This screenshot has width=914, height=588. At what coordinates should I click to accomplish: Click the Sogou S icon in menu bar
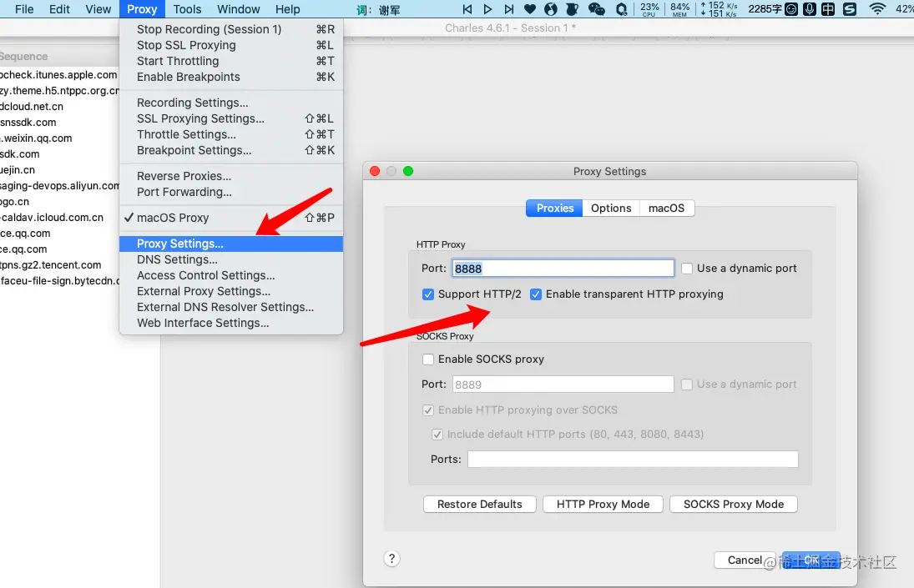coord(850,8)
